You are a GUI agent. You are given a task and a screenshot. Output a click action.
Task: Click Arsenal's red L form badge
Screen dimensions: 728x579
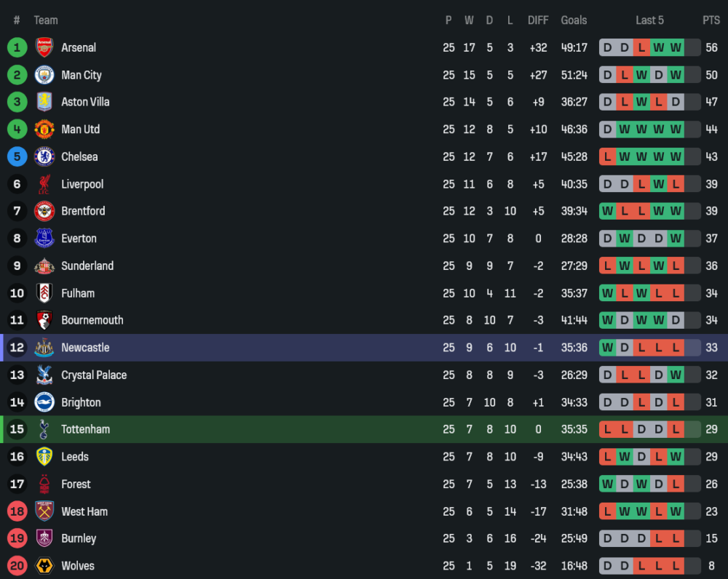click(x=641, y=47)
